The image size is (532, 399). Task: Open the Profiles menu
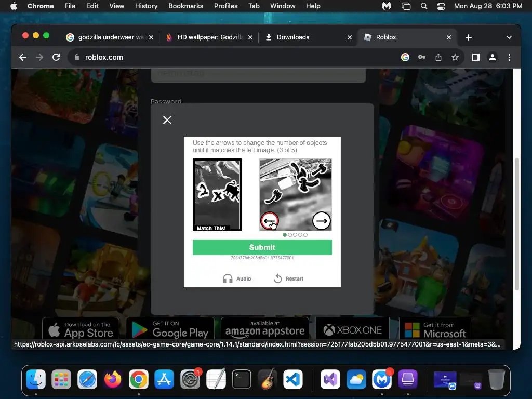[225, 6]
